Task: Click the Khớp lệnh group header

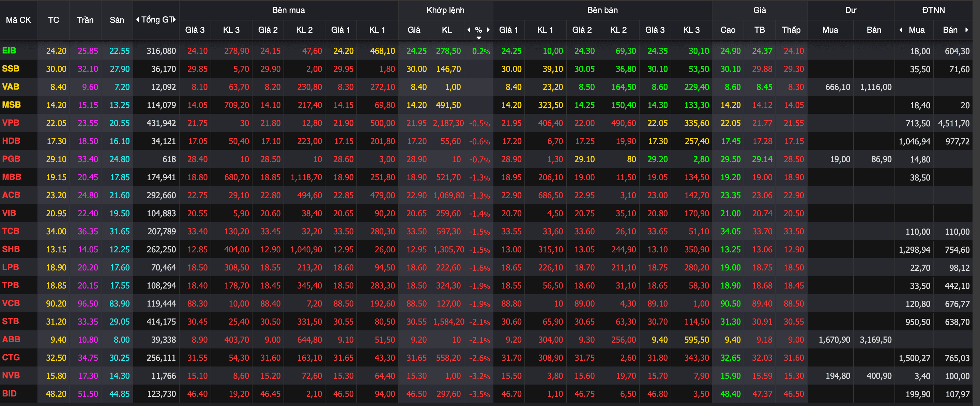Action: (x=445, y=10)
